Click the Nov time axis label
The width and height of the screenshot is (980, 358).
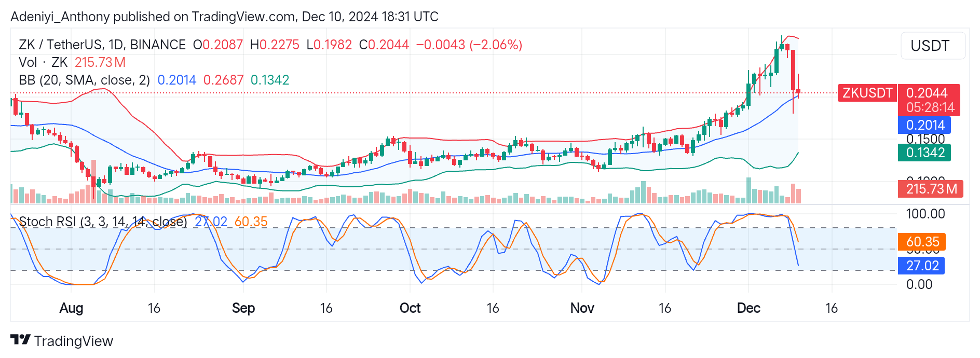click(582, 308)
